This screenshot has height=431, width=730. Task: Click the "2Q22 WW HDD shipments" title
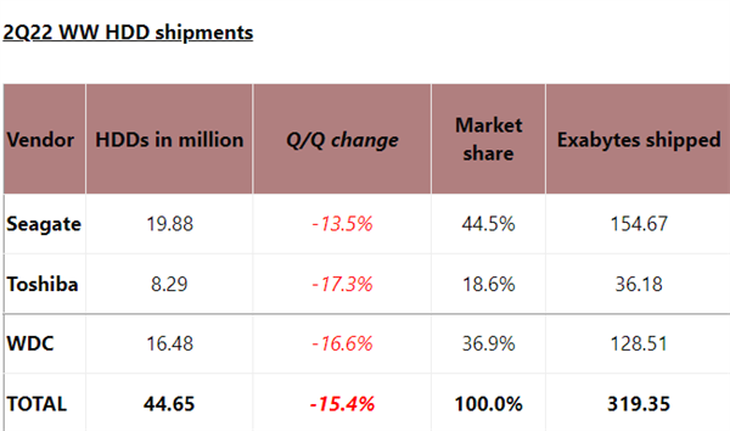click(127, 32)
